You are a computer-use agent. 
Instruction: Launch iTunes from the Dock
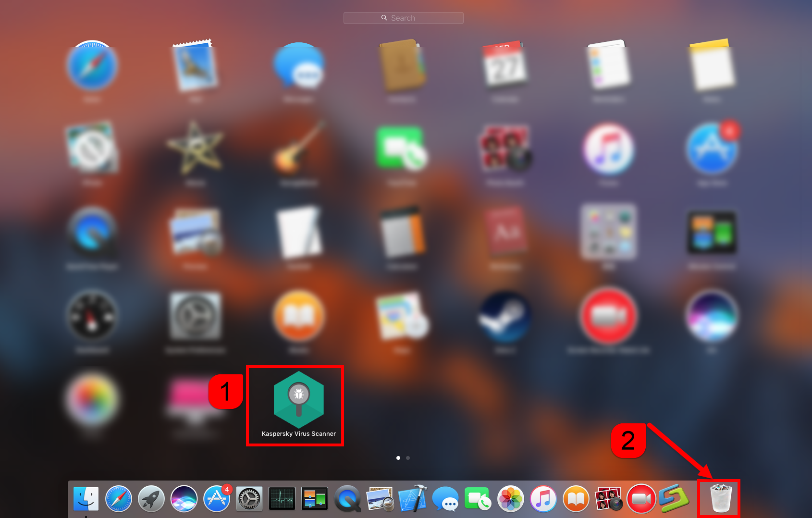click(543, 499)
